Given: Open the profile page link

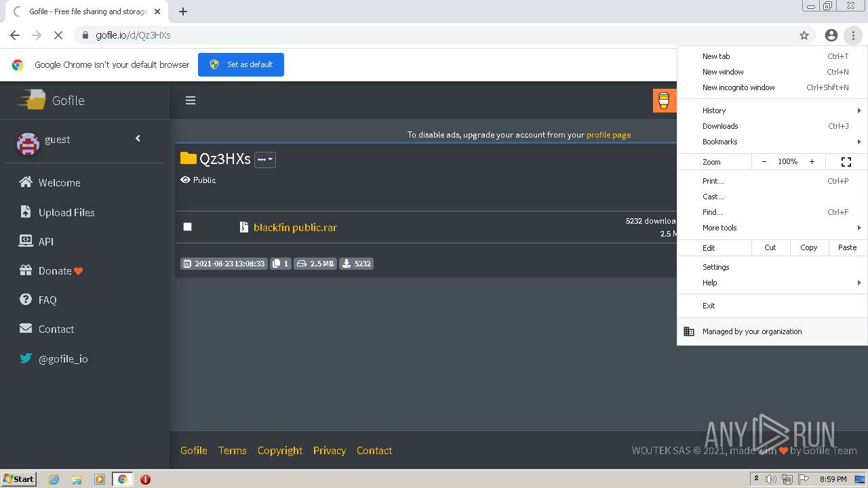Looking at the screenshot, I should pos(608,135).
